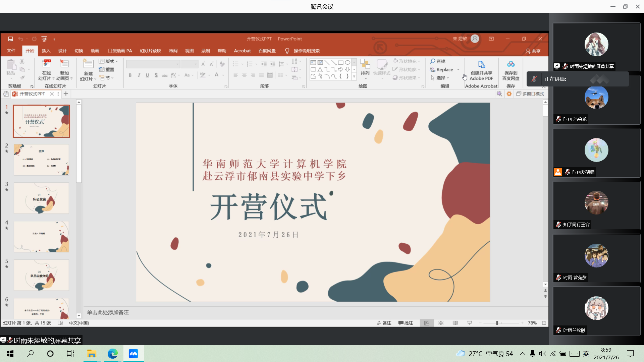Switch to the 动画 ribbon tab

pos(95,51)
